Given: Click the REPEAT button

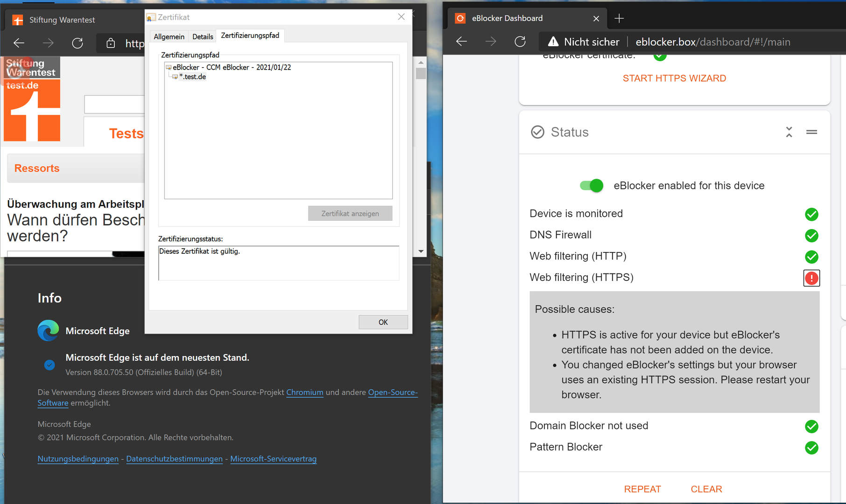Looking at the screenshot, I should pyautogui.click(x=642, y=489).
